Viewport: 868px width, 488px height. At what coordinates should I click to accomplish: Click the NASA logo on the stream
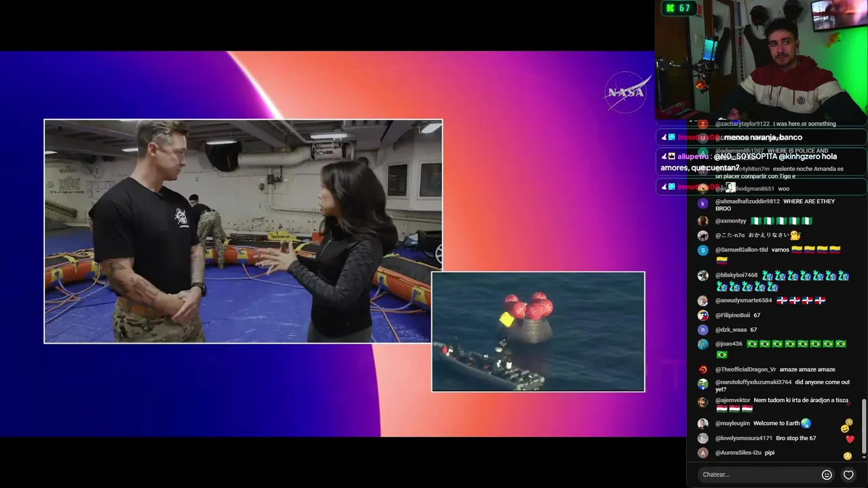tap(626, 92)
